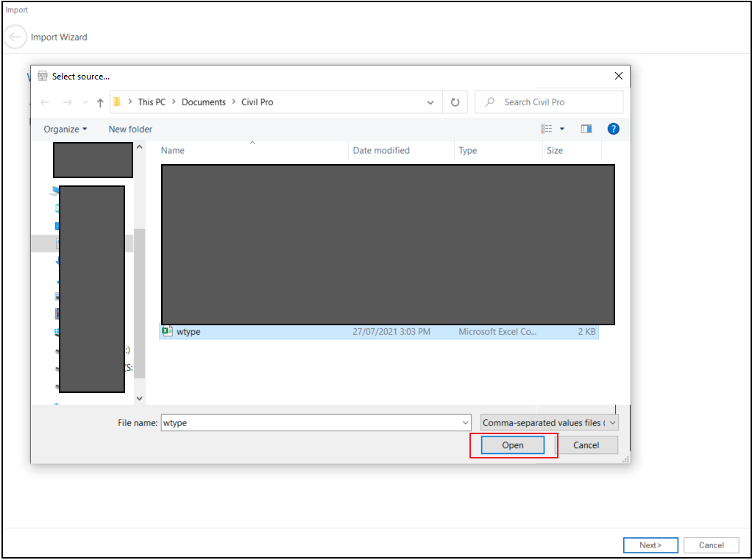752x560 pixels.
Task: Refresh the Civil Pro folder listing
Action: click(x=455, y=102)
